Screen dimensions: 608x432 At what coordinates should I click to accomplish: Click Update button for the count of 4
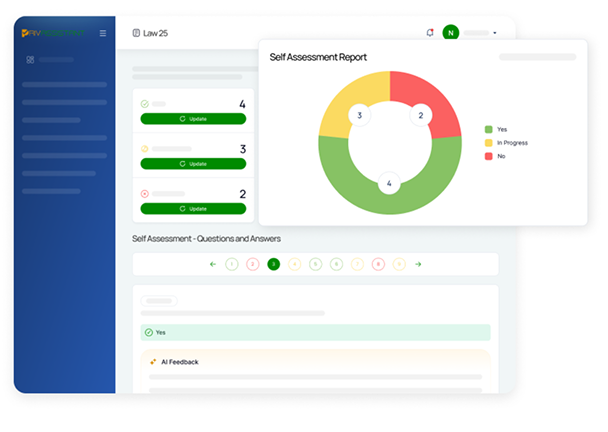coord(193,118)
